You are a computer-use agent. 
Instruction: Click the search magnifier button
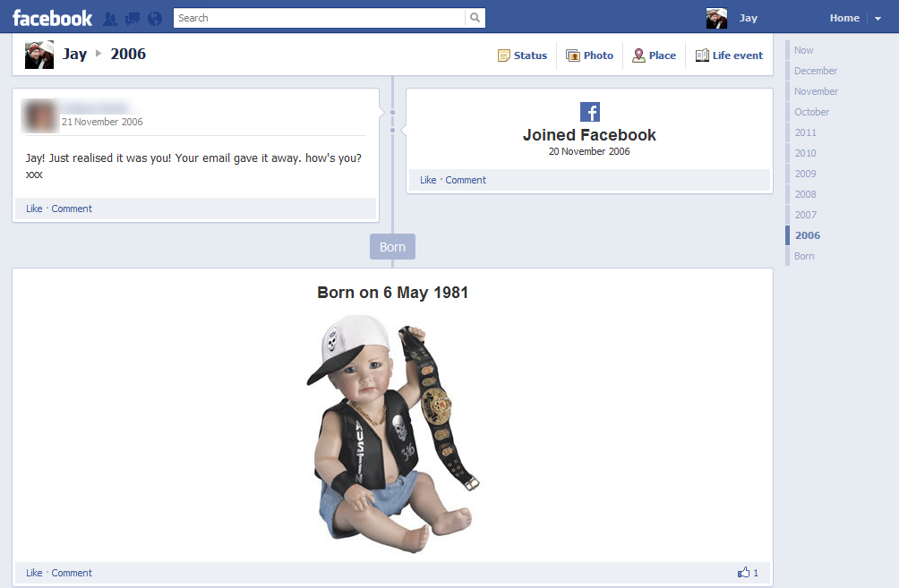475,18
